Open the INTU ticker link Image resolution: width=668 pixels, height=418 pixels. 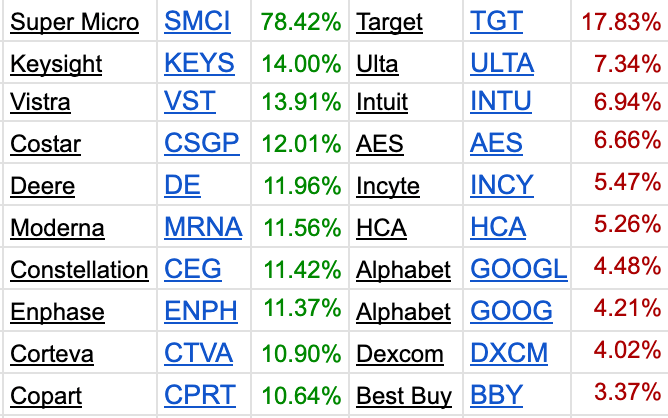tap(501, 101)
